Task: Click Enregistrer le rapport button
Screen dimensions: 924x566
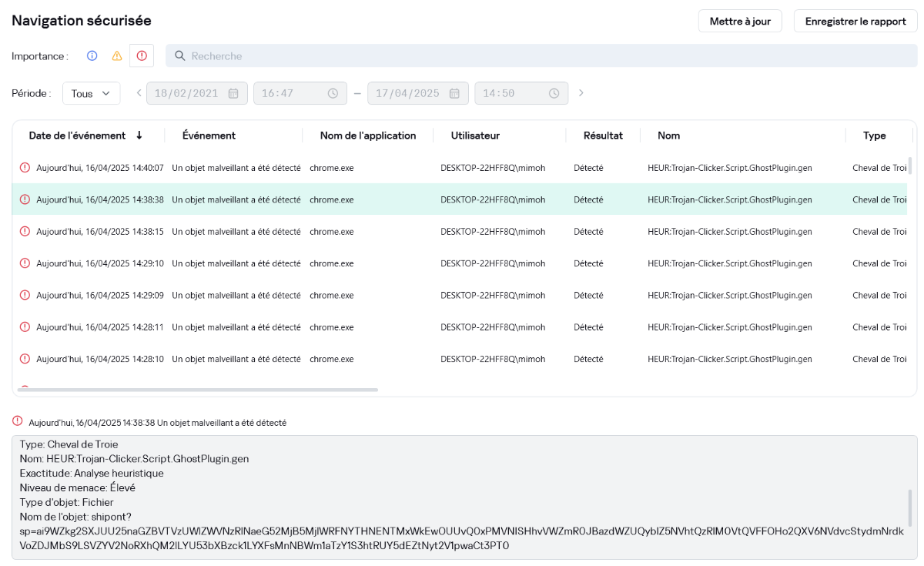Action: pos(855,21)
